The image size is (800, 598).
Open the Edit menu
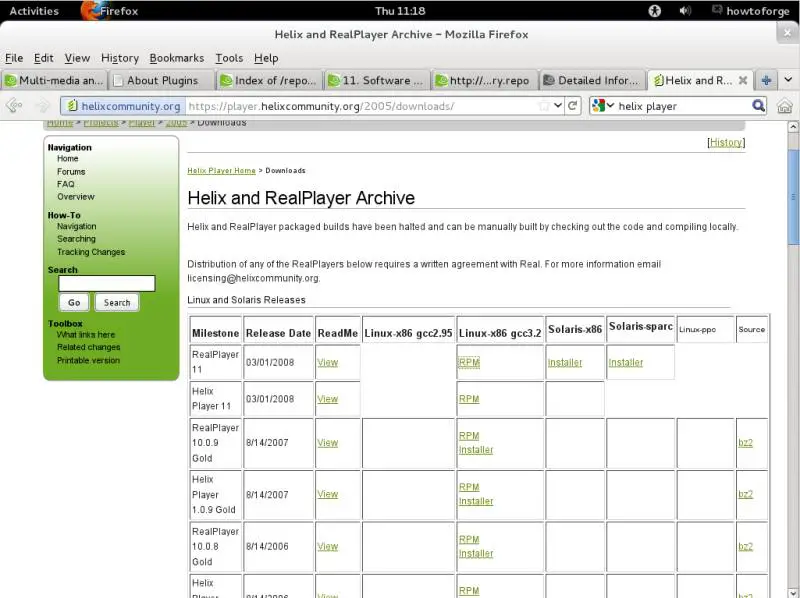44,58
